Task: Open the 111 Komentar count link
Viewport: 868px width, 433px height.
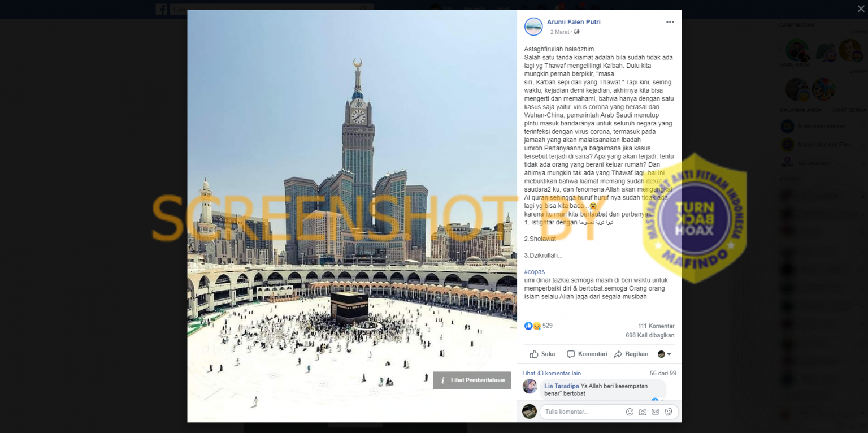Action: tap(656, 326)
